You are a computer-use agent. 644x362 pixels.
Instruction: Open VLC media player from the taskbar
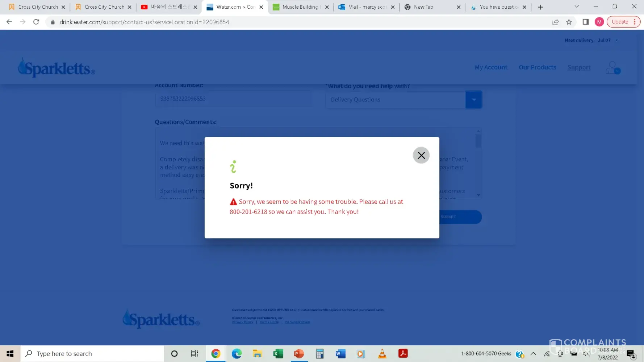click(x=382, y=354)
